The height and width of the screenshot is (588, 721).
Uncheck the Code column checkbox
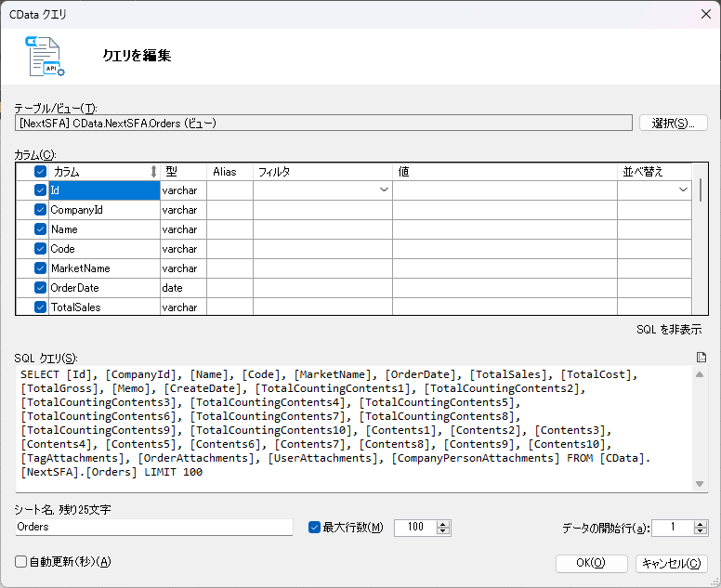[41, 249]
